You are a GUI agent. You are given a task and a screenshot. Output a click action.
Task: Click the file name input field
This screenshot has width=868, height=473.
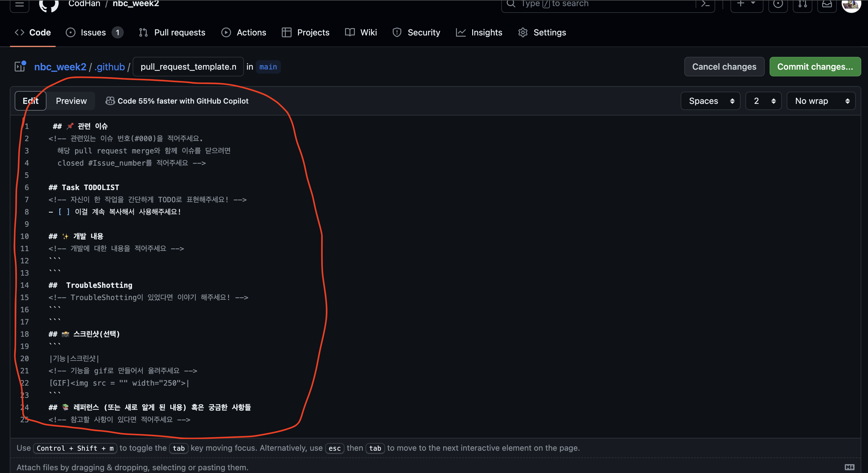click(x=188, y=67)
